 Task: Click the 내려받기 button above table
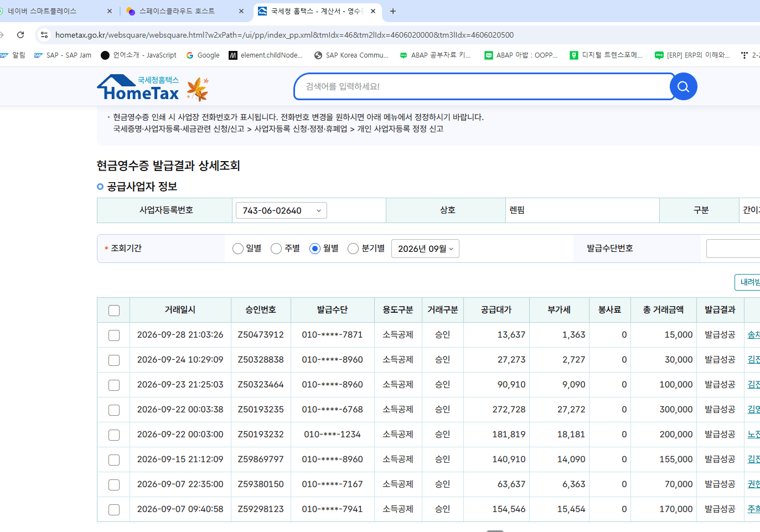click(x=748, y=282)
